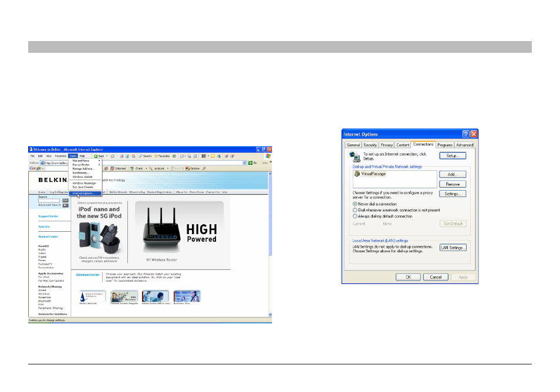Open the AutoLink dropdown arrow
Viewport: 560px width, 392px height.
[x=168, y=168]
